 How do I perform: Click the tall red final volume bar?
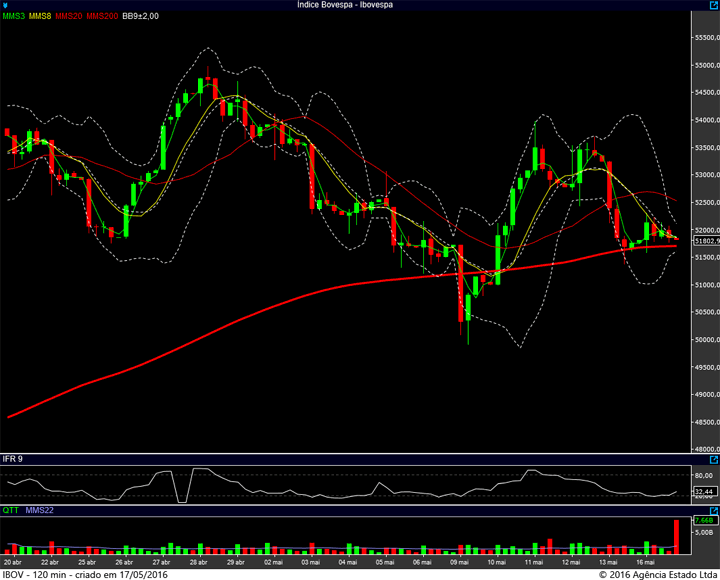[x=676, y=537]
